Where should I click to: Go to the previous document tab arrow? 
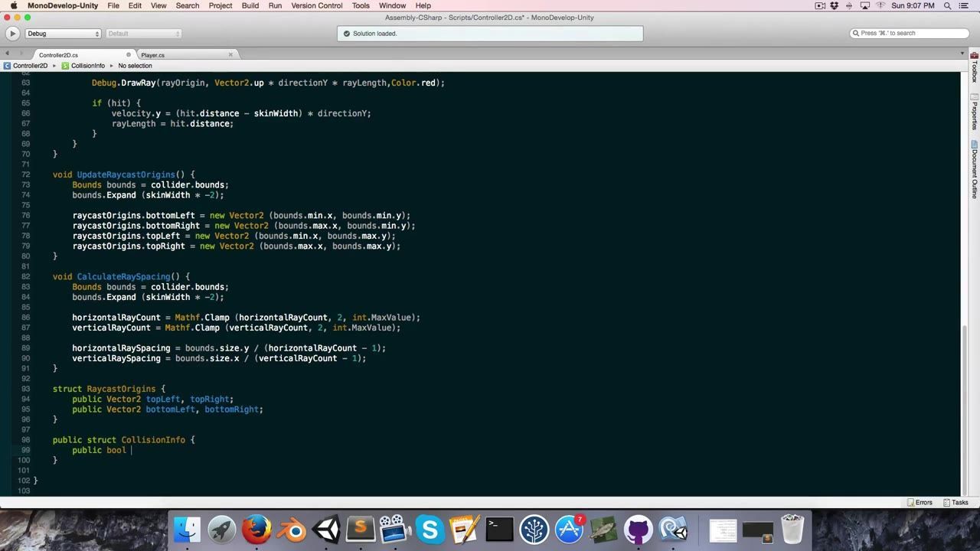coord(7,54)
